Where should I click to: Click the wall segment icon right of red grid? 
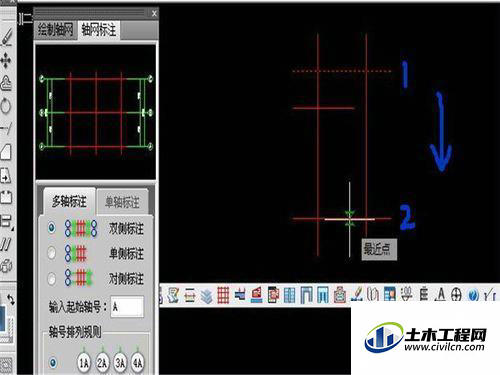tap(240, 294)
